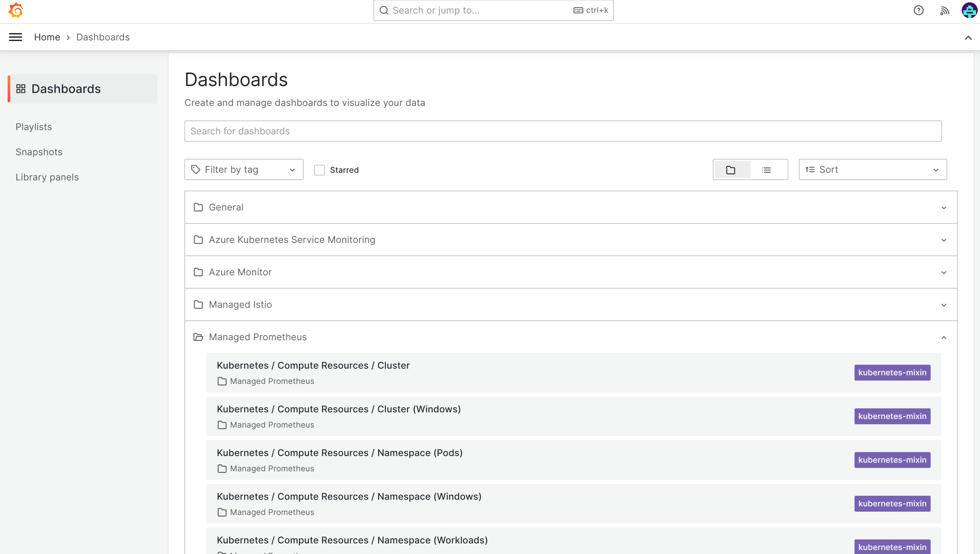980x554 pixels.
Task: Expand the Azure Monitor folder chevron
Action: pyautogui.click(x=944, y=272)
